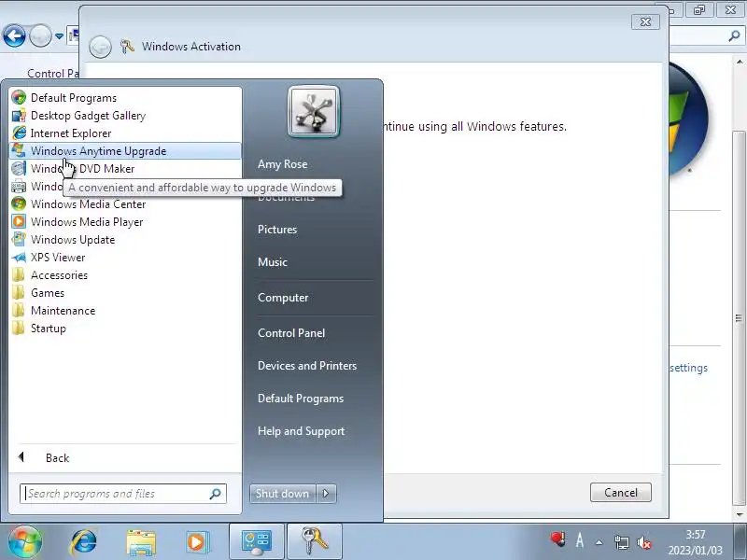The image size is (747, 560).
Task: Open Default Programs in right pane
Action: coord(301,399)
